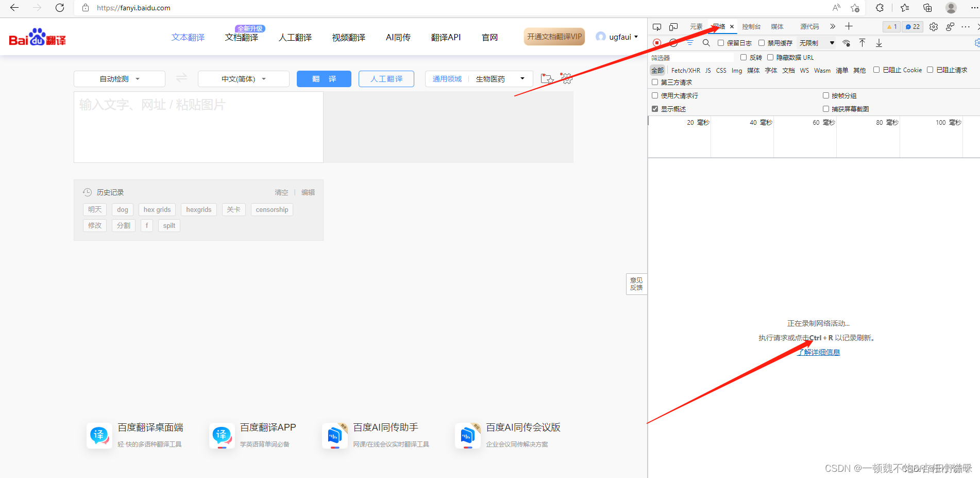Open the 无限制 network throttling dropdown
Image resolution: width=980 pixels, height=478 pixels.
[x=816, y=43]
